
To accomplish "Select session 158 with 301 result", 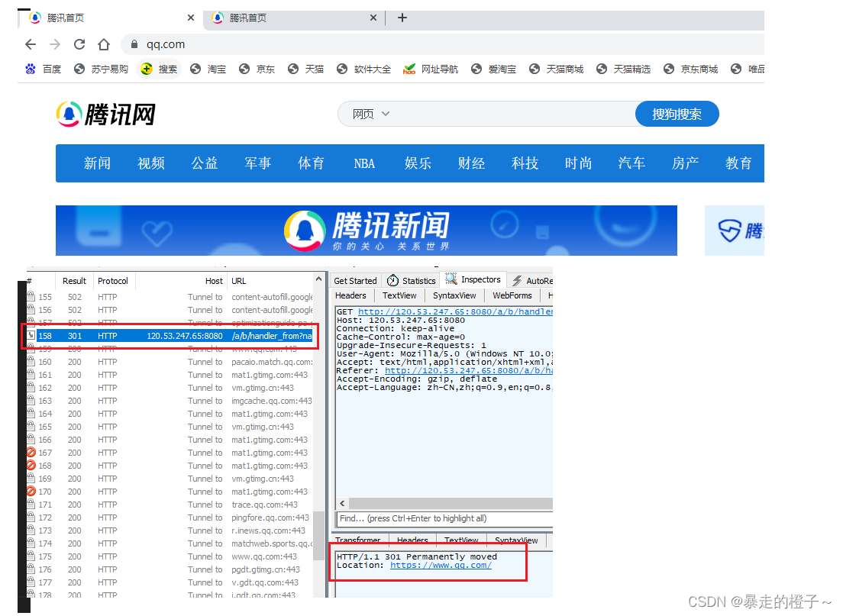I will [170, 336].
